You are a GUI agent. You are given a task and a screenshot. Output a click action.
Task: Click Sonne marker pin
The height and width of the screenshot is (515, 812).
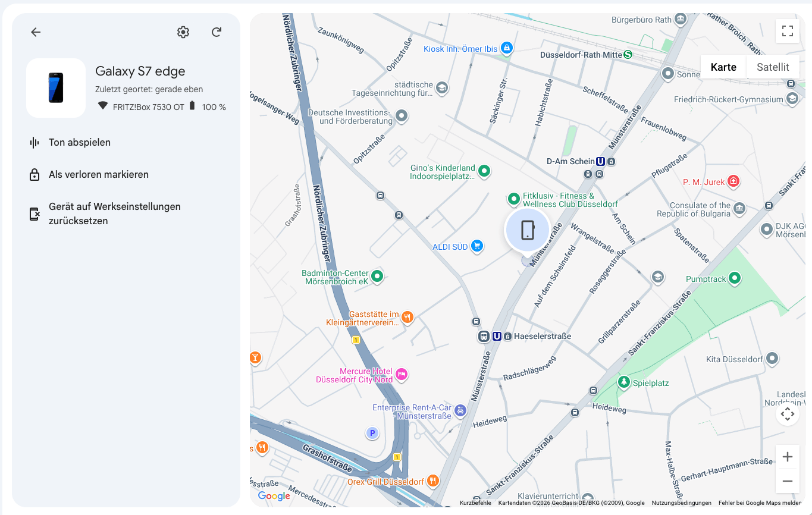point(667,74)
